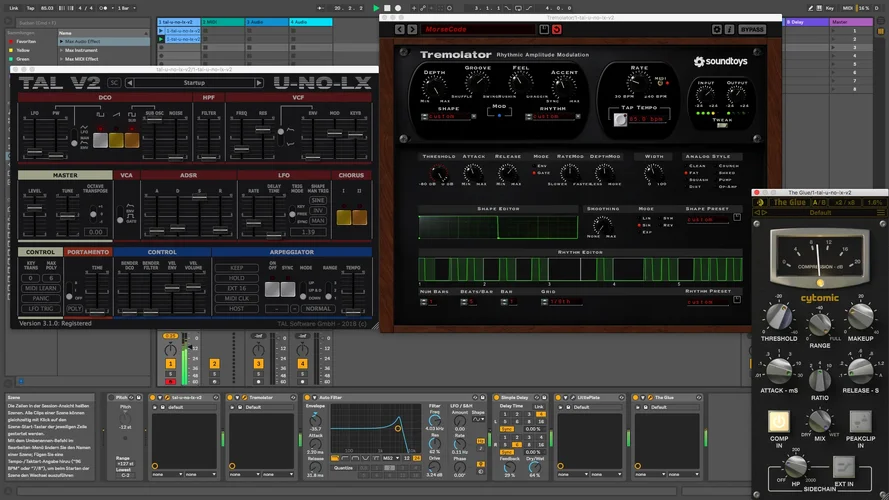
Task: Open the Tremolator info icon
Action: click(x=729, y=29)
